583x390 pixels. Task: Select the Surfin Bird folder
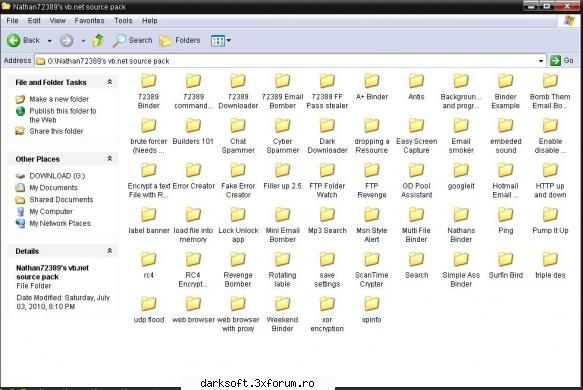point(506,265)
